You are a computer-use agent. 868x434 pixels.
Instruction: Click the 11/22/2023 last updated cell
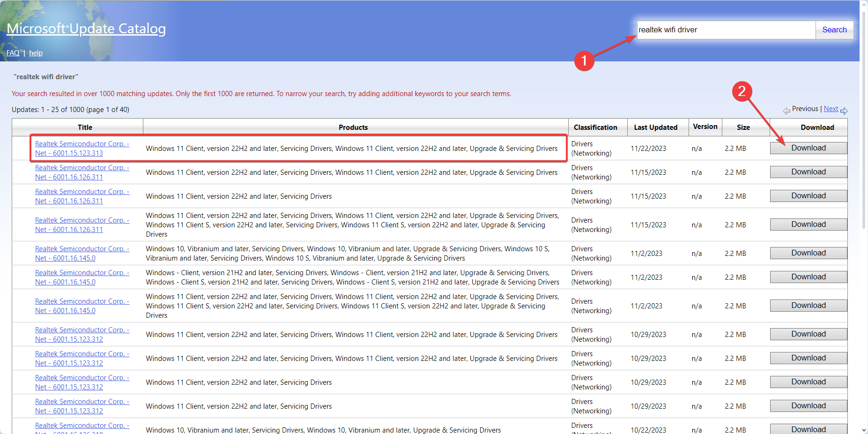648,149
